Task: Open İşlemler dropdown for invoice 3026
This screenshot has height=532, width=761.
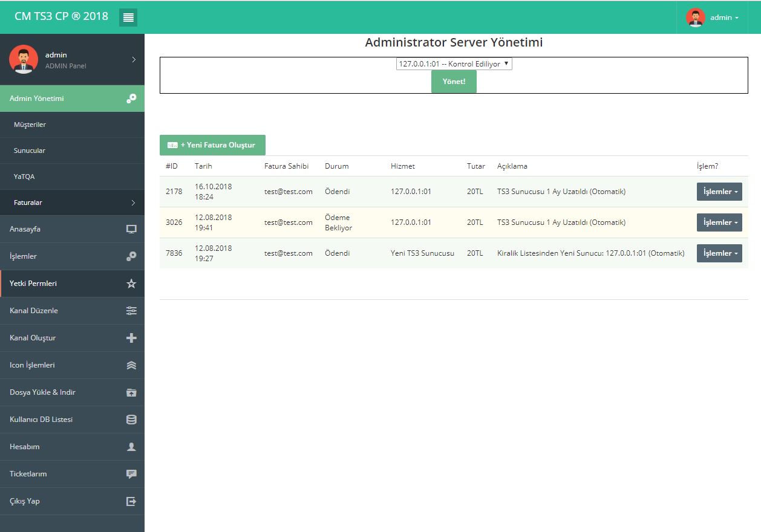Action: pos(719,222)
